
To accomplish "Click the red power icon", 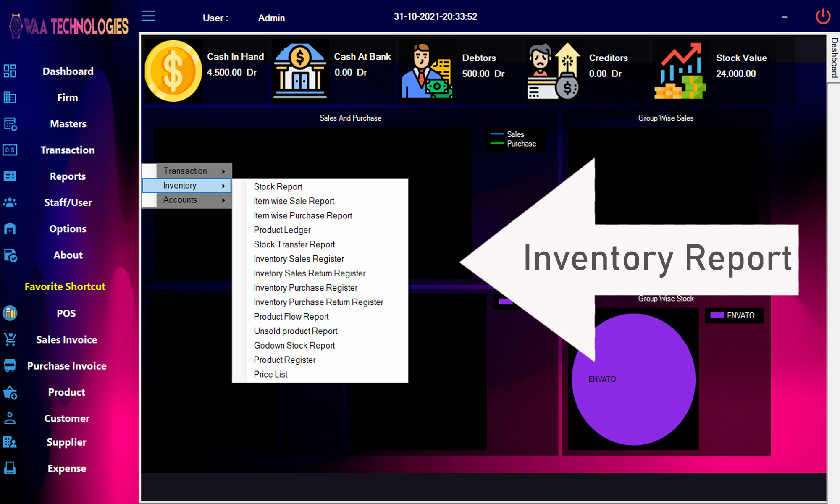I will coord(823,17).
